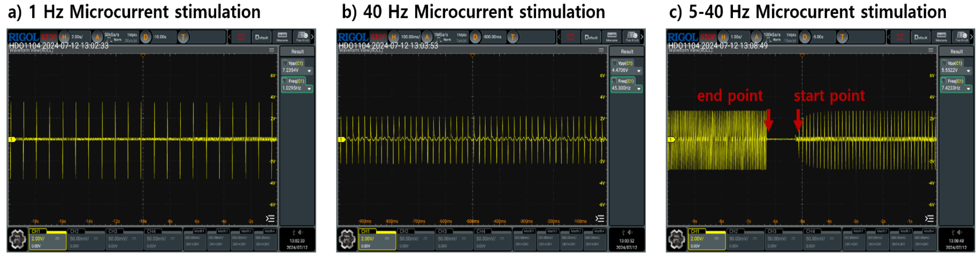Expand the Freq 7.4233Hz measurement dropdown
980x261 pixels.
click(968, 89)
